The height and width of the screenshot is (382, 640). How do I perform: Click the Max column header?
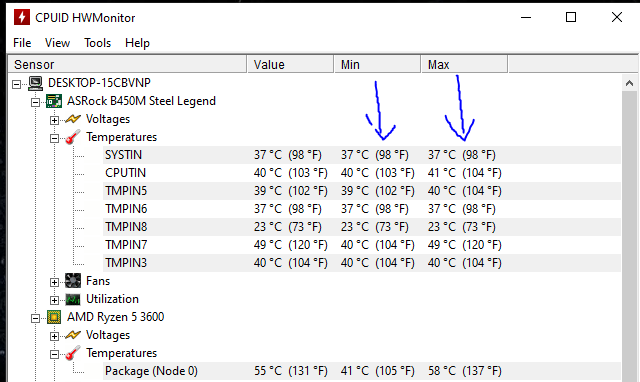(x=464, y=64)
